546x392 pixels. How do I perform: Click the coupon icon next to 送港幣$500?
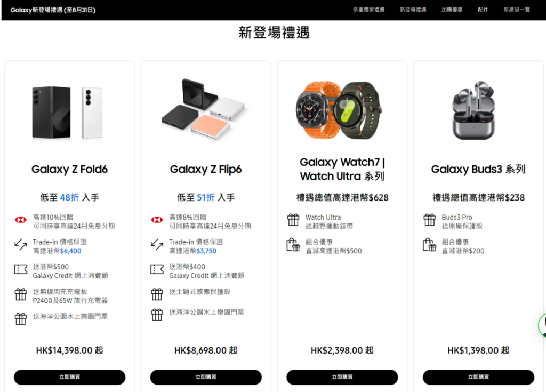21,269
